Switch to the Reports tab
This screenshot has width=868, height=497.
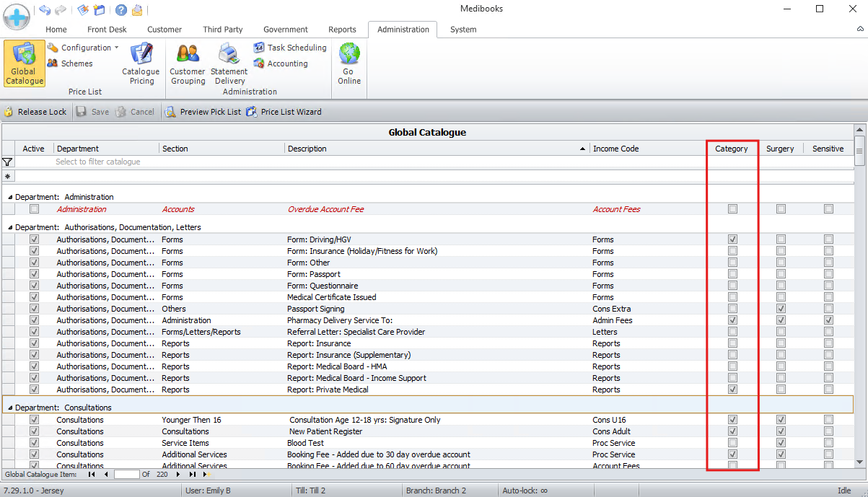pos(342,30)
